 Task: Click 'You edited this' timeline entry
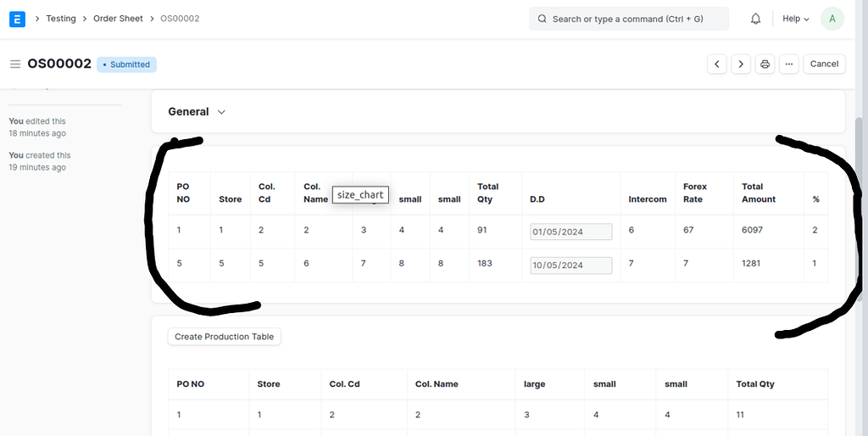(x=37, y=127)
